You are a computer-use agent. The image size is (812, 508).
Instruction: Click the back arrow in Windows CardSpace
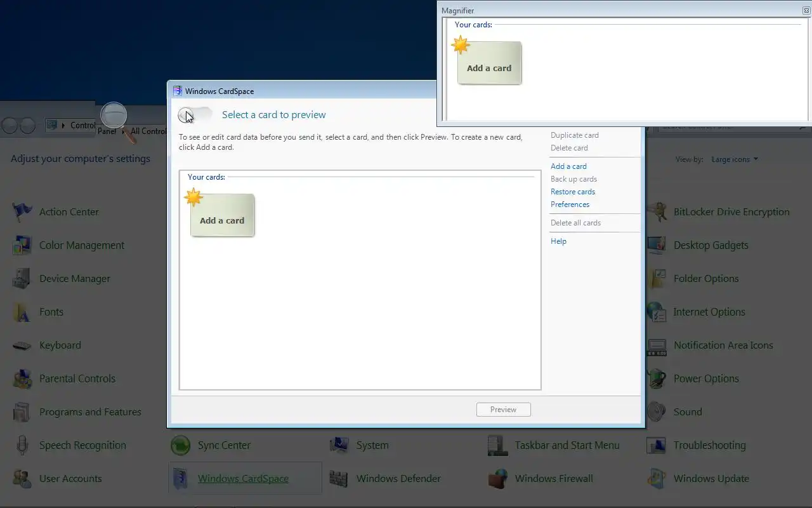[x=187, y=115]
